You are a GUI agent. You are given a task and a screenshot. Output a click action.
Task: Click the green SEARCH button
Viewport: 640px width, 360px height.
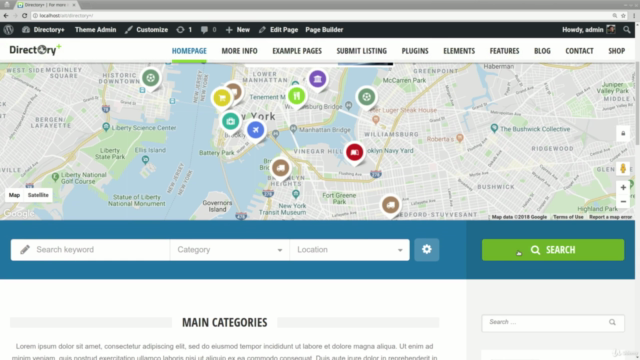pyautogui.click(x=553, y=250)
